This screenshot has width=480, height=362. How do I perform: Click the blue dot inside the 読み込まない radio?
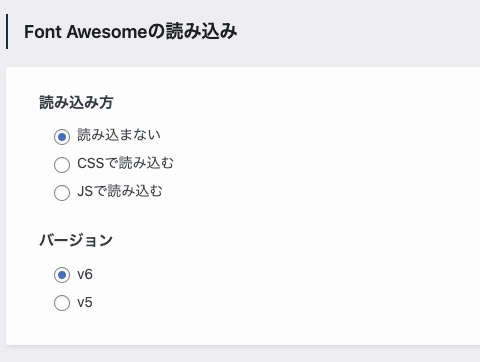tap(62, 137)
